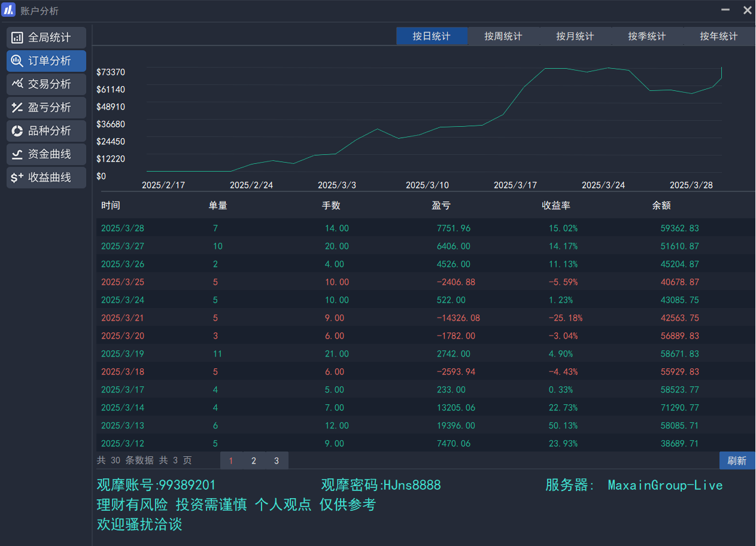Switch to the weekly statistics (按周统计) tab
The height and width of the screenshot is (546, 756).
(503, 36)
